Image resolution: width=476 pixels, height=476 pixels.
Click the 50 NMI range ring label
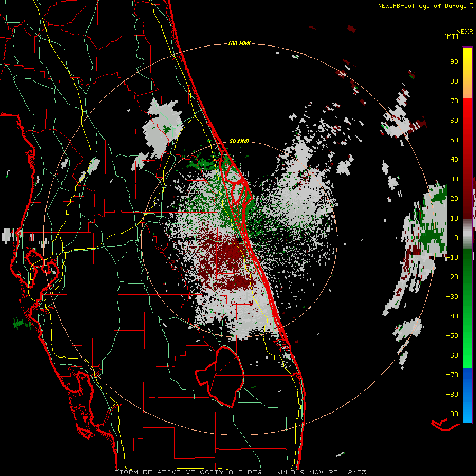[x=239, y=141]
